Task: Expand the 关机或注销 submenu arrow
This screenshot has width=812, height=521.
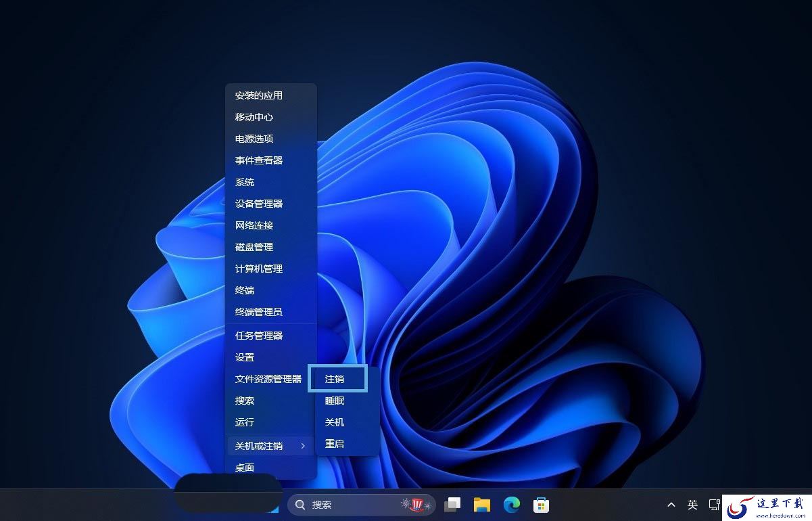Action: coord(303,446)
